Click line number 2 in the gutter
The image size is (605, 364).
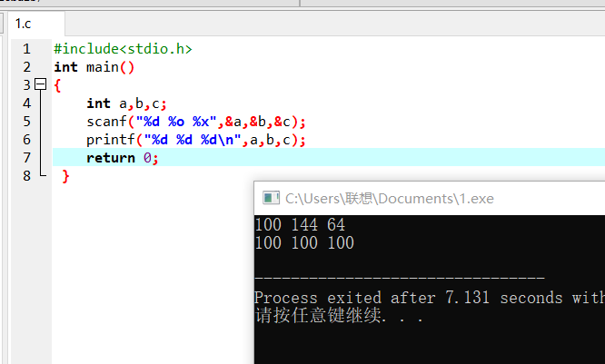[26, 67]
